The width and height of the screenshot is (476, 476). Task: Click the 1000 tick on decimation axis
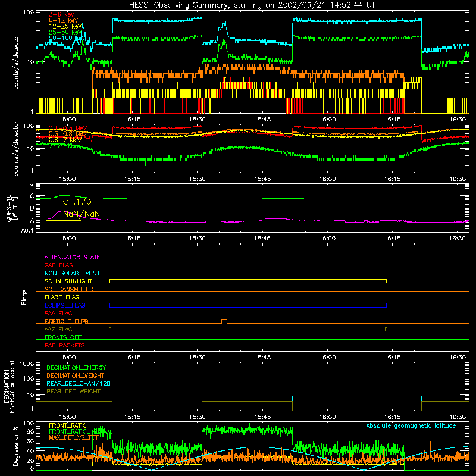coord(27,364)
